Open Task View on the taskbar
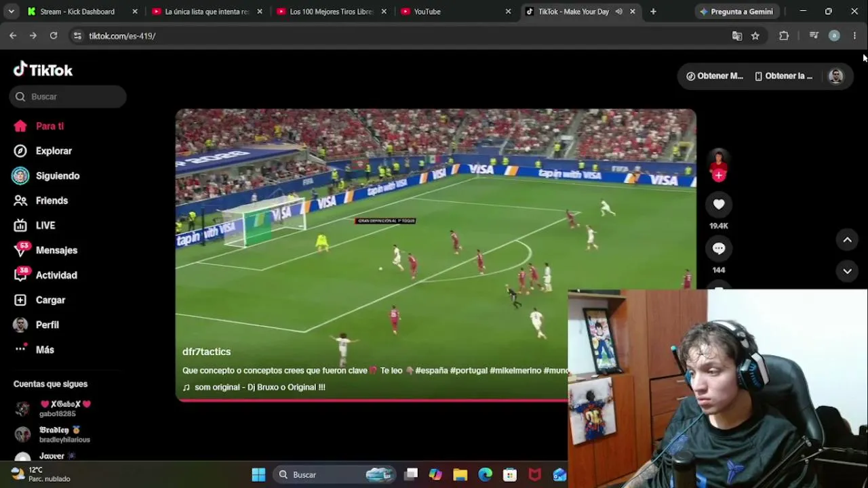 point(411,474)
